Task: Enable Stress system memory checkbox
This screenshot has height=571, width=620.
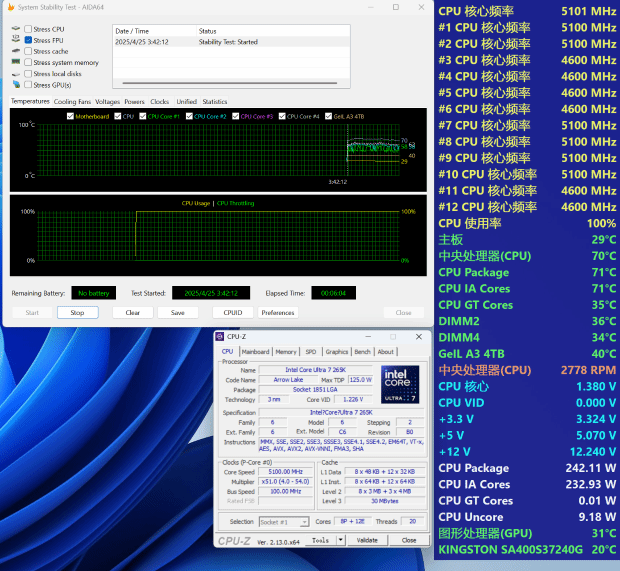Action: point(28,62)
